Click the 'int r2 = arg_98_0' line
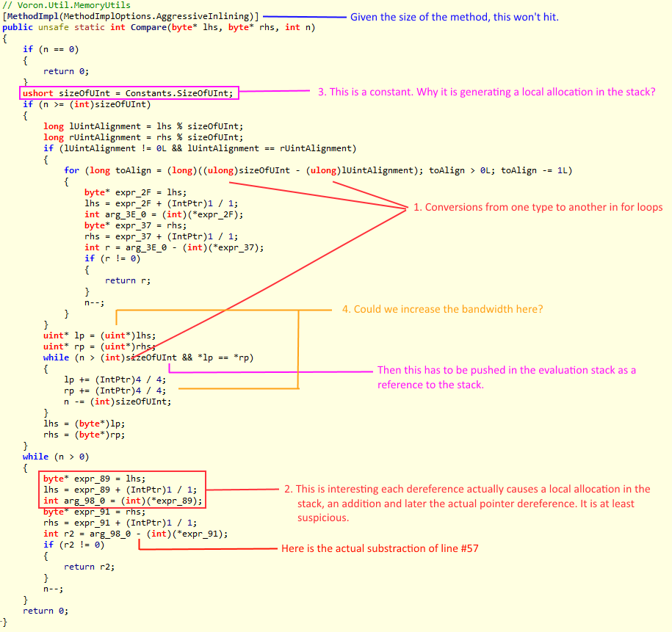This screenshot has height=632, width=672. coord(135,534)
